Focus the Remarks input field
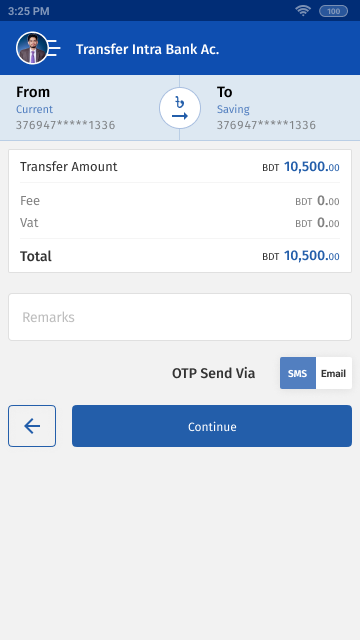 (180, 317)
